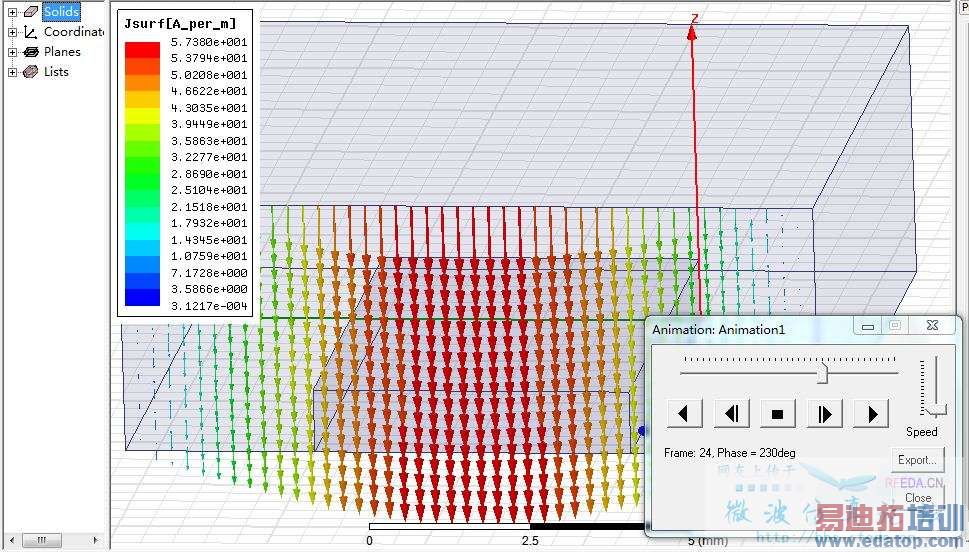Play the animation backward with left arrow
The width and height of the screenshot is (969, 552).
coord(684,414)
